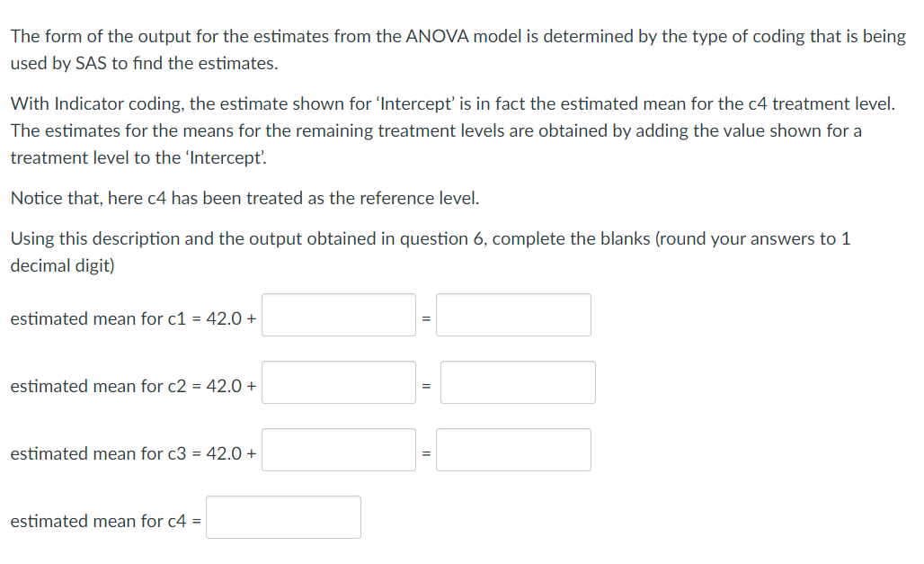This screenshot has height=564, width=924.
Task: Click the first blank after 42.0 for c1
Action: pos(338,315)
